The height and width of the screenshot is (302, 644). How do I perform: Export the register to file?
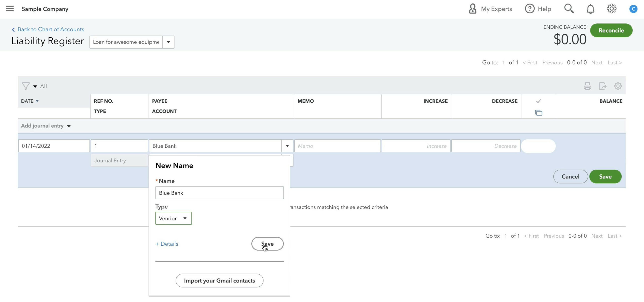[602, 86]
